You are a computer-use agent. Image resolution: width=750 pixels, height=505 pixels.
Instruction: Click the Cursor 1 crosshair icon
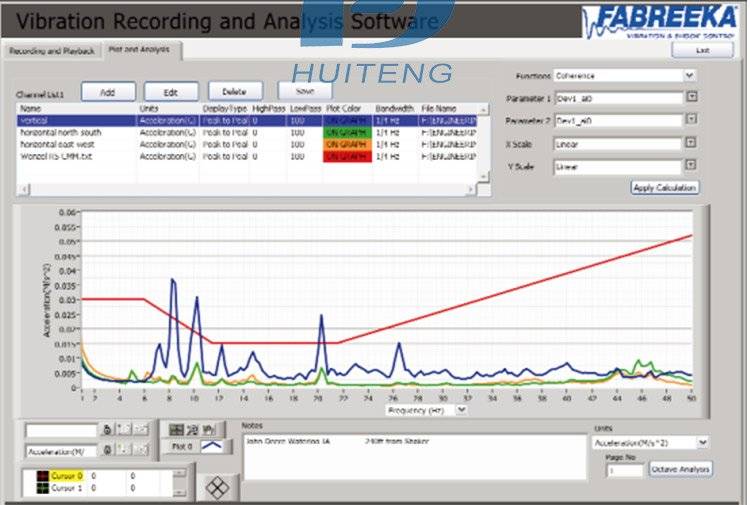tap(43, 489)
